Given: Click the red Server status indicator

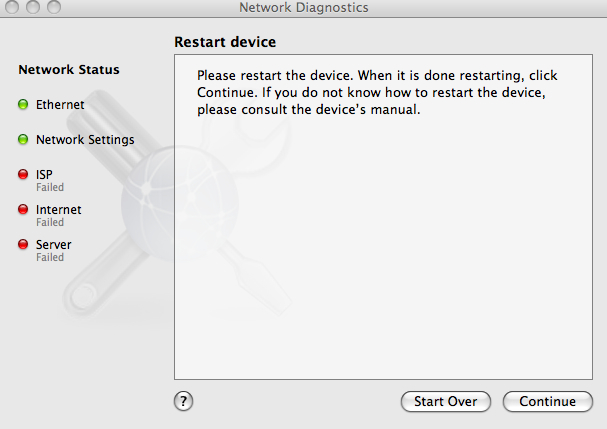Looking at the screenshot, I should pos(23,244).
